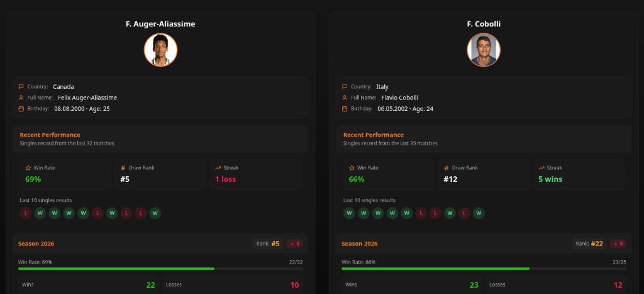Click the F. Auger-Aliassime card title

[x=160, y=24]
